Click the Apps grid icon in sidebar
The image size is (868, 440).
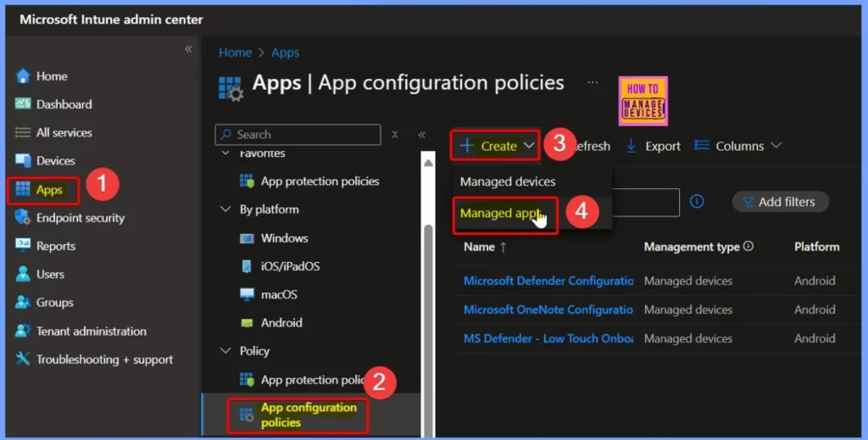[23, 189]
